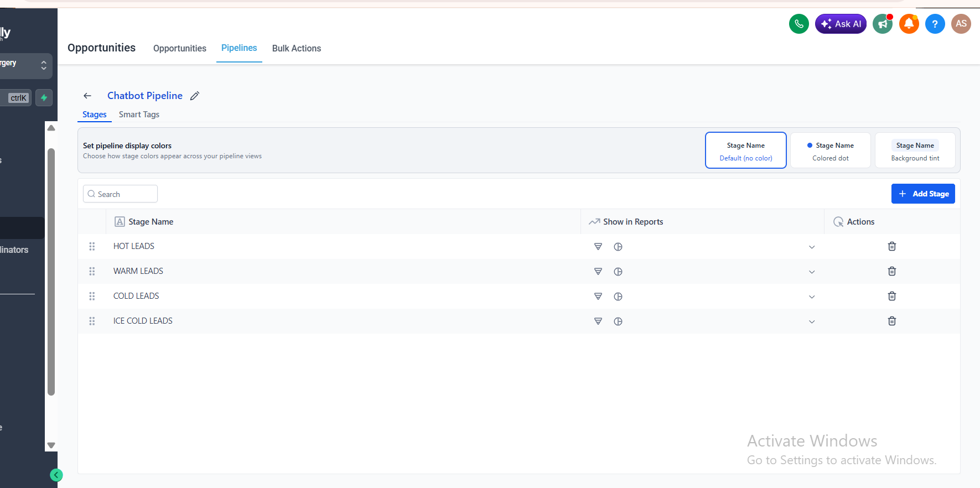Viewport: 980px width, 488px height.
Task: Expand the HOT LEADS row chevron
Action: (812, 247)
